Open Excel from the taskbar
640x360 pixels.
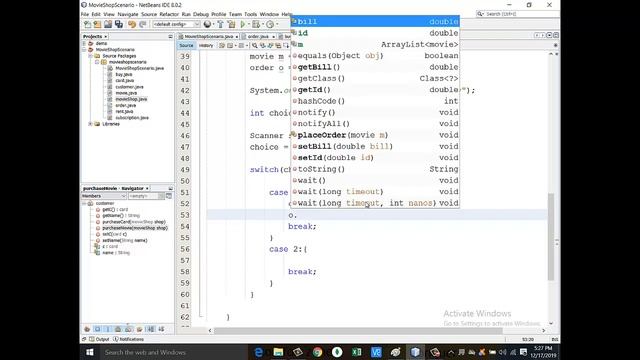pyautogui.click(x=356, y=352)
